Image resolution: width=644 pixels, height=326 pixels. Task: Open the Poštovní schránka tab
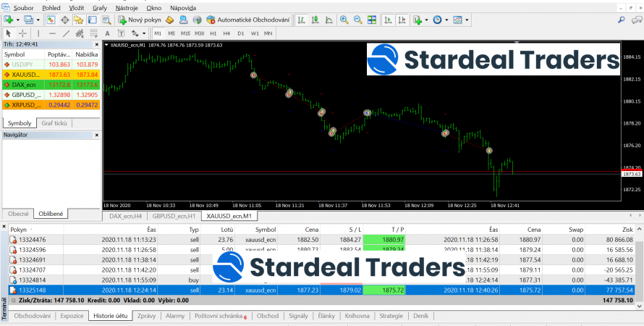pos(221,316)
